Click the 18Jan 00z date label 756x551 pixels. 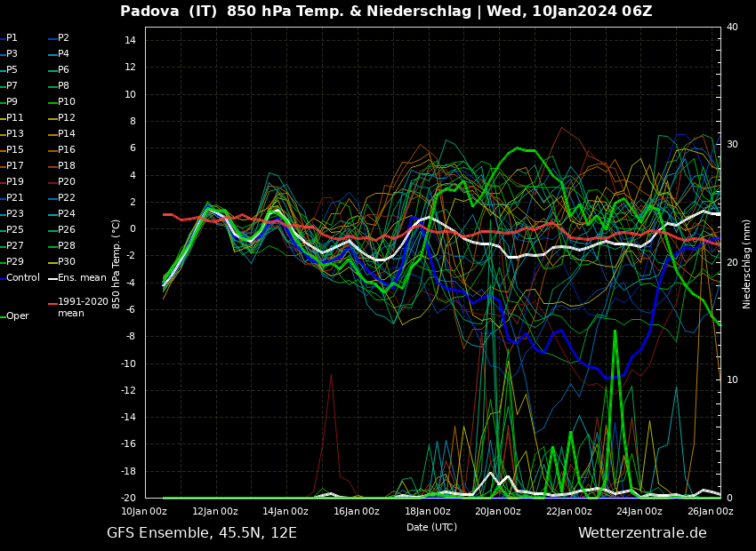tap(428, 512)
